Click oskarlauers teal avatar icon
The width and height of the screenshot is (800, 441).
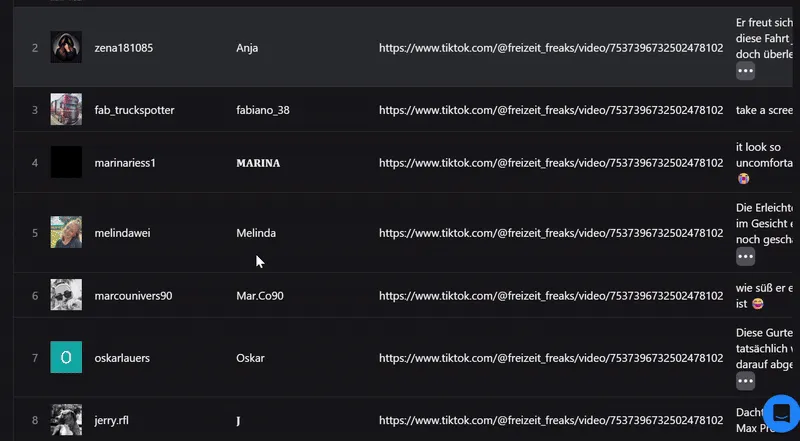(x=66, y=357)
